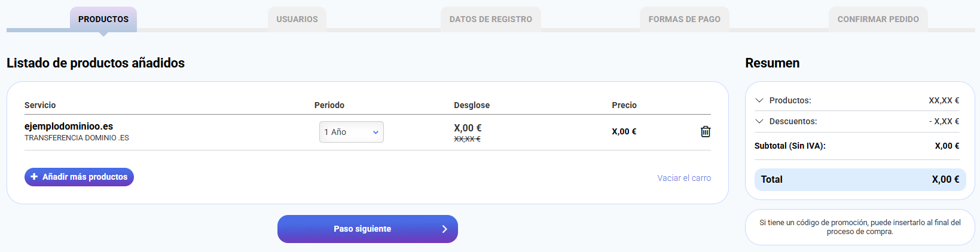Open the DATOS DE REGISTRO tab

tap(491, 19)
